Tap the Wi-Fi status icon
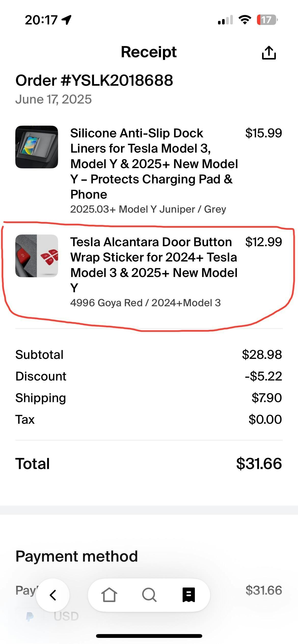The width and height of the screenshot is (298, 644). point(245,20)
